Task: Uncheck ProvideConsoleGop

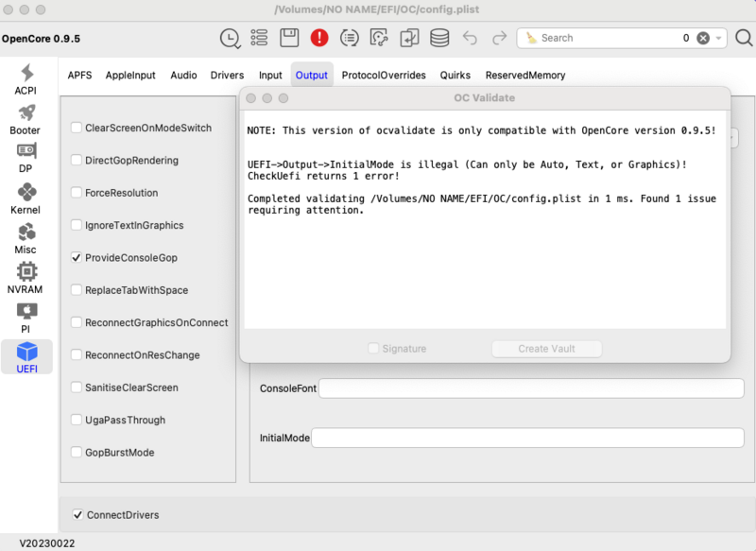Action: (77, 257)
